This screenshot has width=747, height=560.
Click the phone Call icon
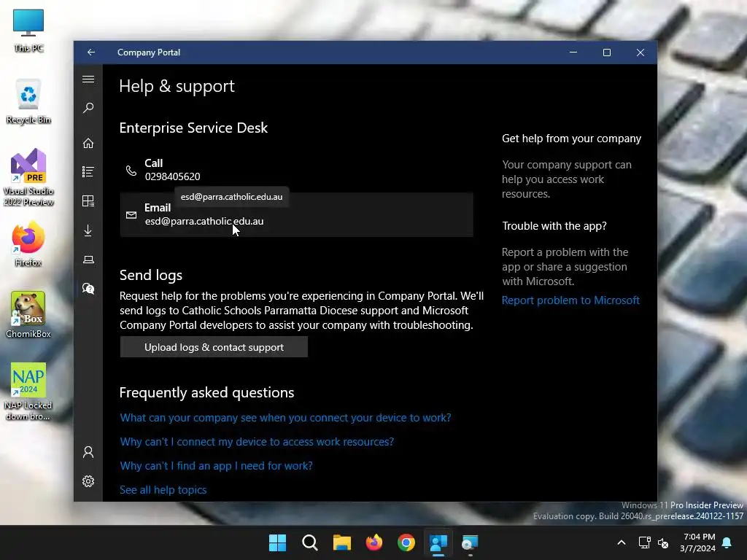click(x=131, y=170)
